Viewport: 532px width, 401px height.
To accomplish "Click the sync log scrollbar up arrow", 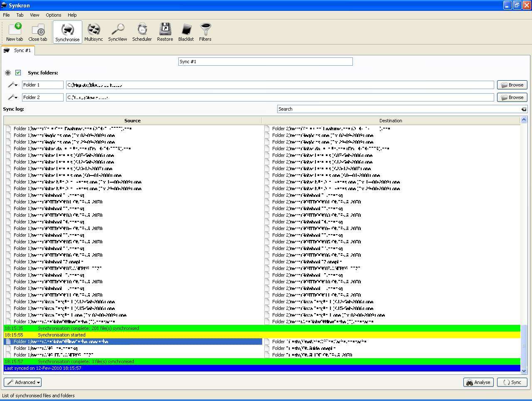I will [x=524, y=121].
